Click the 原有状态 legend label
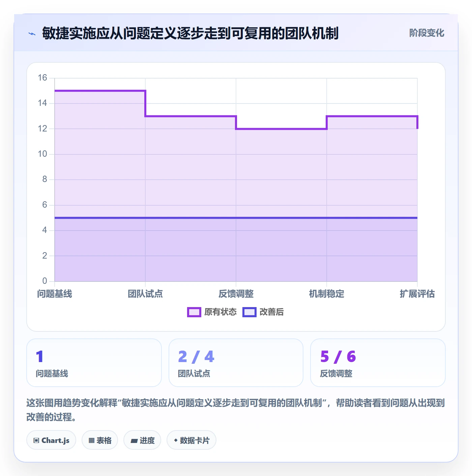The width and height of the screenshot is (472, 476). coord(220,312)
